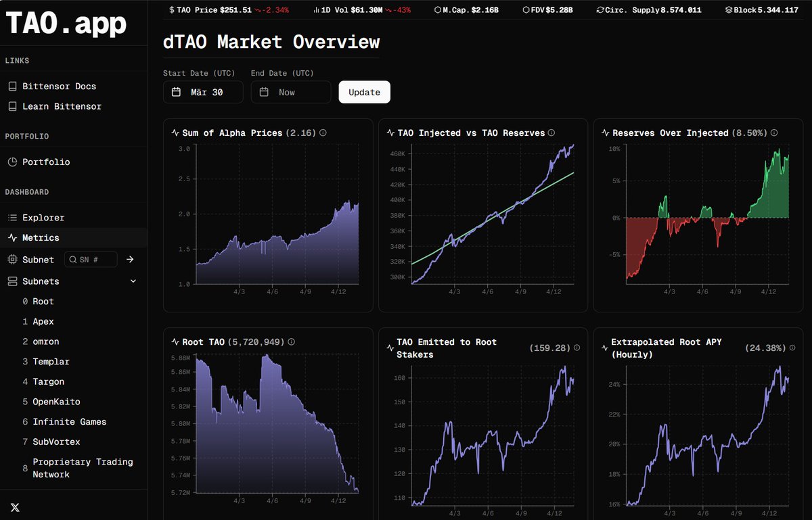Click the Portfolio pie chart icon
Screen dimensions: 812x520
pos(12,162)
